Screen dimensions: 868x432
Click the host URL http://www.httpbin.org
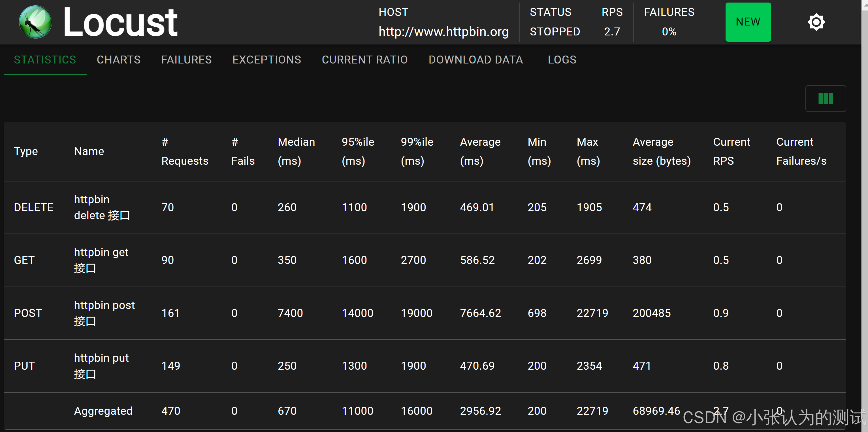(443, 32)
